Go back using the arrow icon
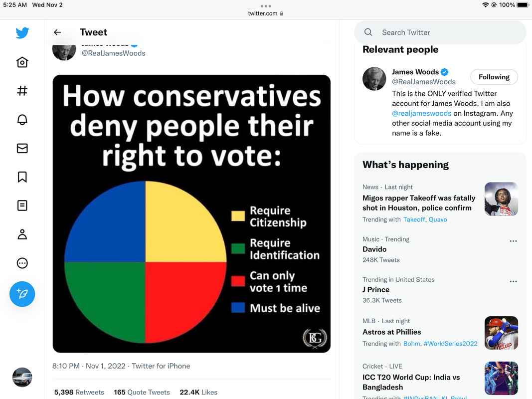The width and height of the screenshot is (532, 399). click(x=57, y=32)
